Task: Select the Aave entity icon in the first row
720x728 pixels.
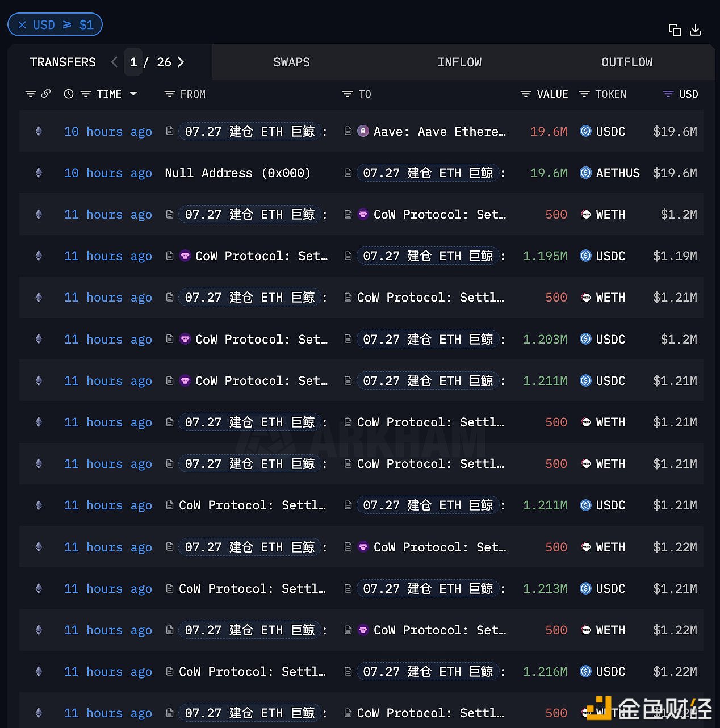Action: 363,131
